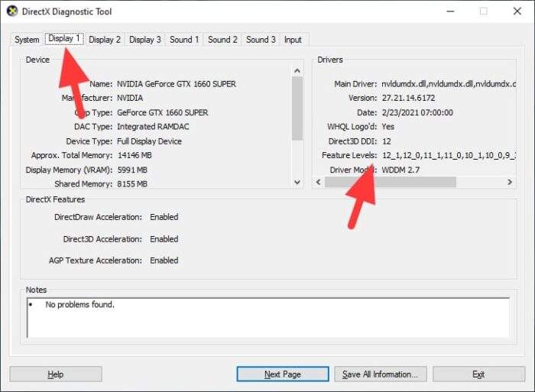
Task: Click the WHQL Logo'd Yes value
Action: (x=388, y=127)
